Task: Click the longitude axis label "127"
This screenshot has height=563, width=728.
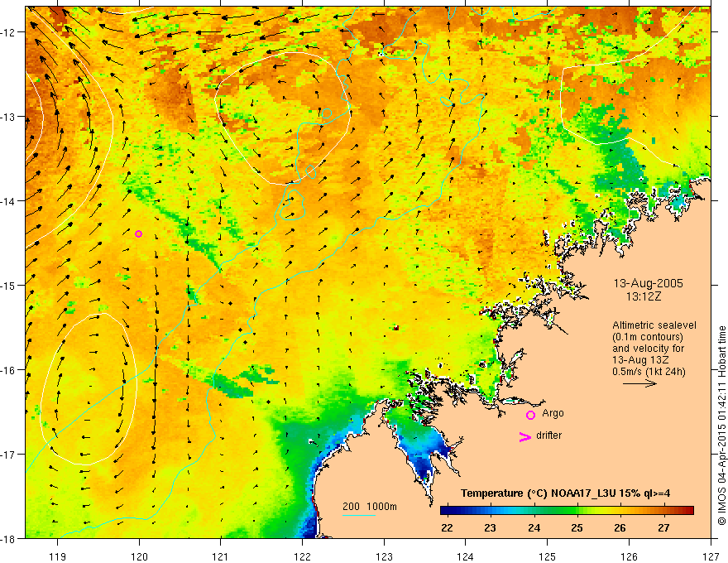Action: pos(711,556)
